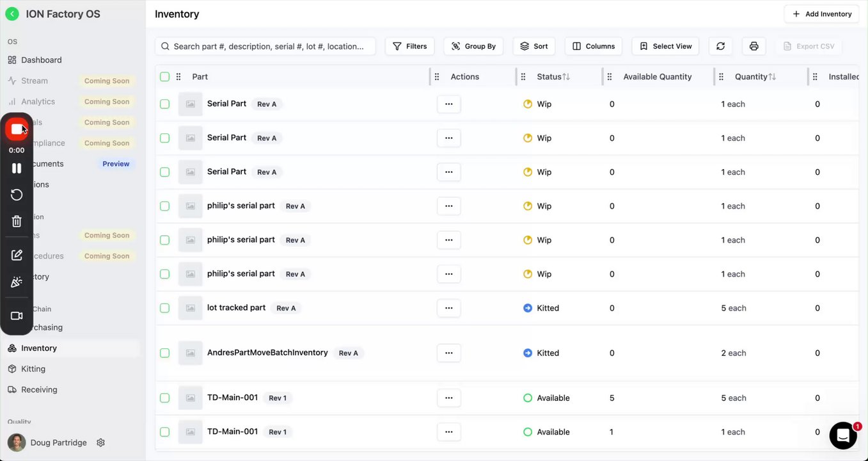Open the Columns chooser
The width and height of the screenshot is (868, 461).
[x=593, y=46]
